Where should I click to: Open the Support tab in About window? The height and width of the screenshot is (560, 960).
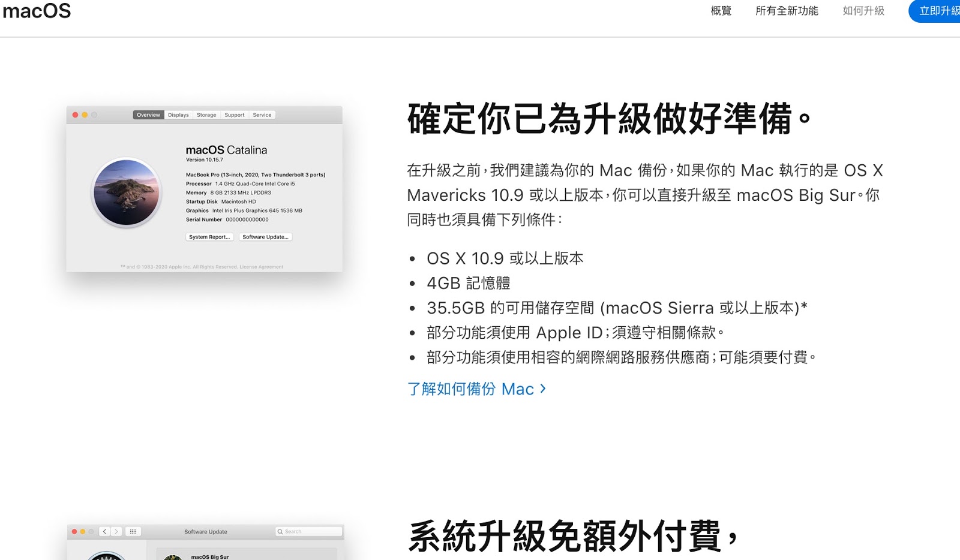(x=235, y=115)
